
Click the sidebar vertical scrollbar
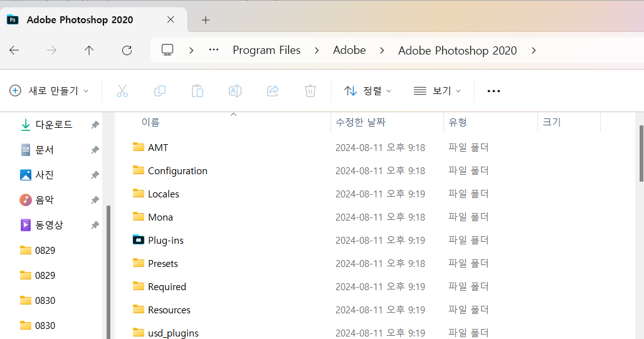pyautogui.click(x=108, y=272)
